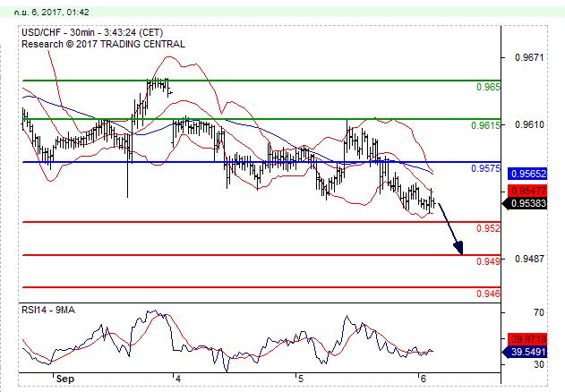Click the day 4 marker on time axis
Image resolution: width=565 pixels, height=392 pixels.
(x=177, y=379)
